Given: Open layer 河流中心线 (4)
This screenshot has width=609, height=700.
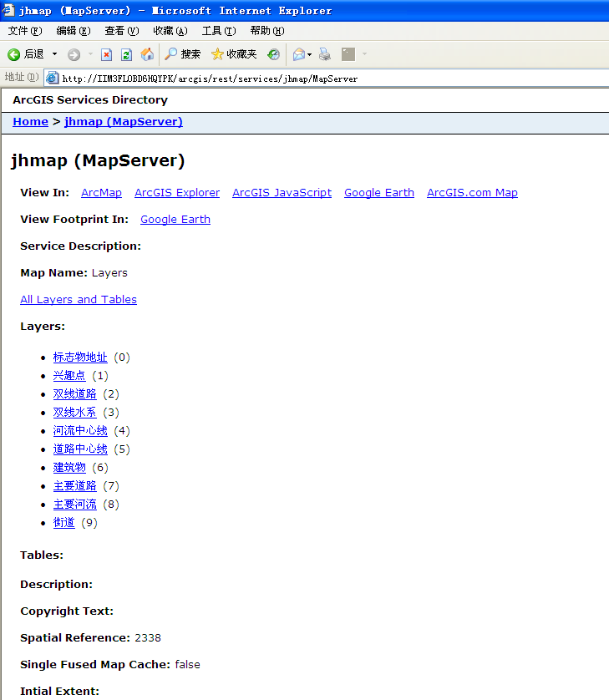Looking at the screenshot, I should [80, 431].
